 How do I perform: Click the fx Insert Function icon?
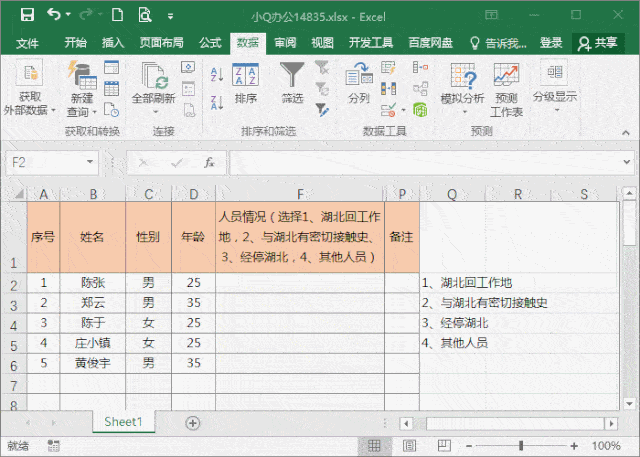[209, 163]
